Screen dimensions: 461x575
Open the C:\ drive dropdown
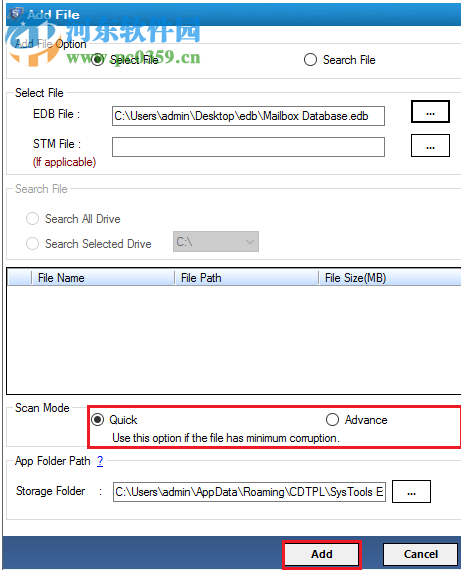click(216, 242)
